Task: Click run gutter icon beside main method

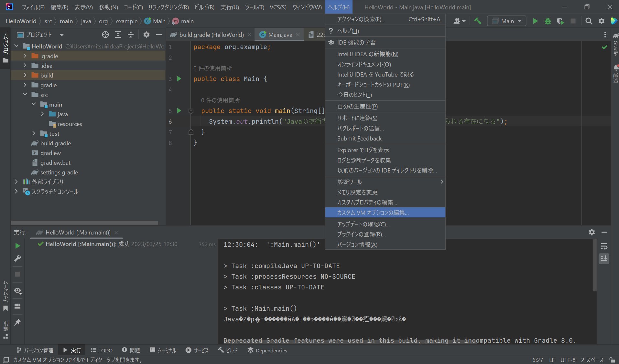Action: 179,110
